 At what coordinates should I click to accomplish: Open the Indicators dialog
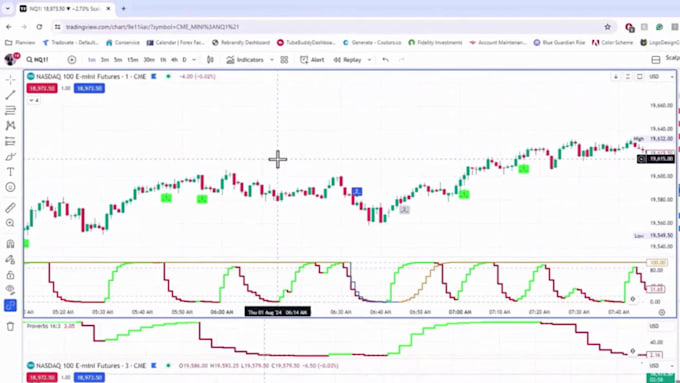pos(245,60)
